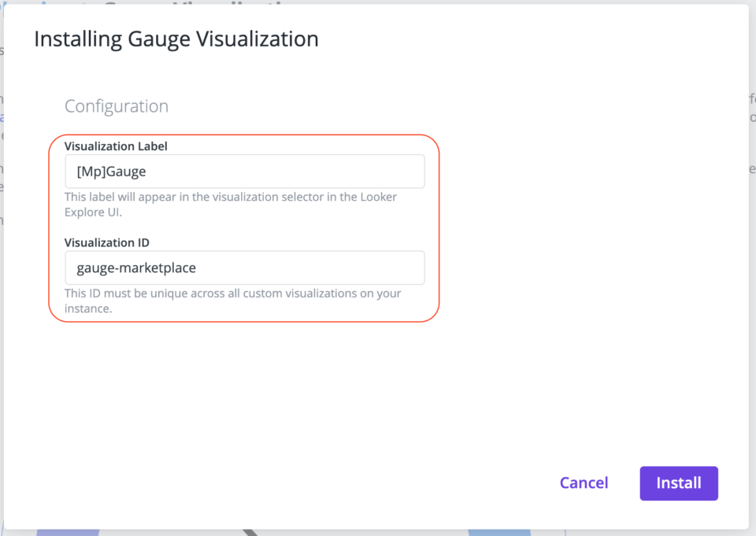This screenshot has height=536, width=756.
Task: Click the "Visualization Label" field caption
Action: (116, 146)
